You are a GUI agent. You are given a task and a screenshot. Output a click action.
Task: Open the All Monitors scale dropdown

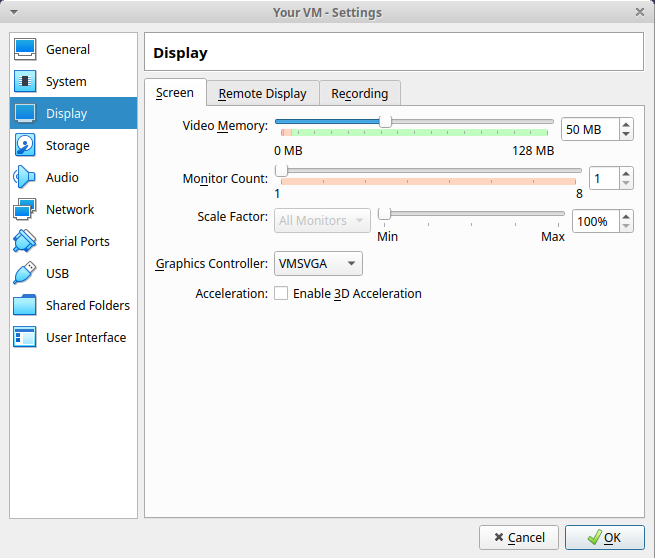[322, 220]
